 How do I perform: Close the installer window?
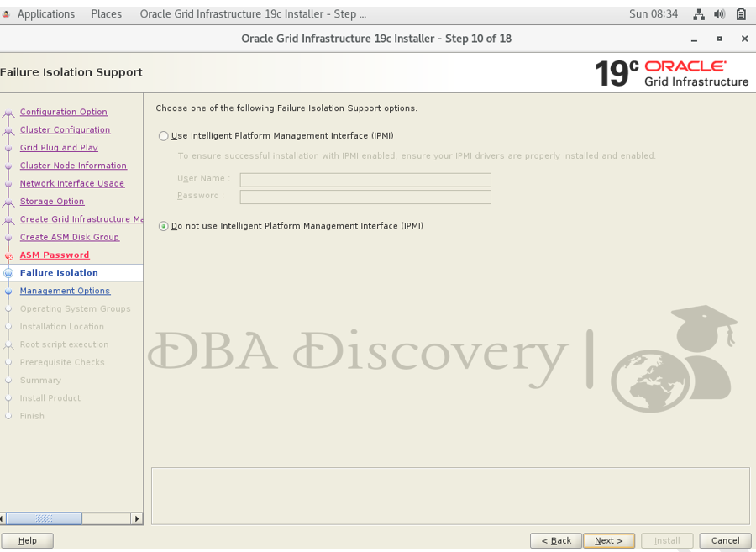tap(744, 39)
